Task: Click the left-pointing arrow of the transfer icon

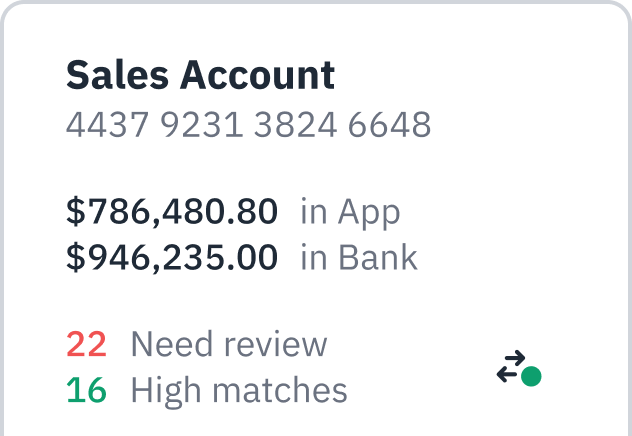Action: 508,374
